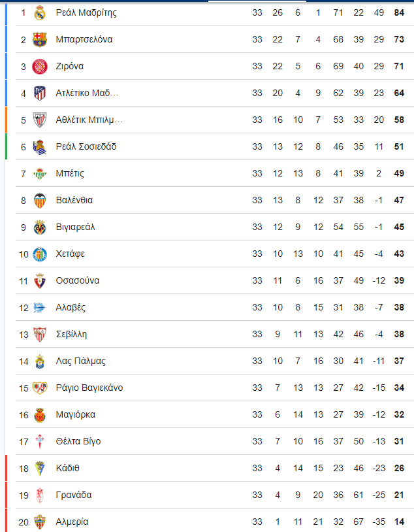Click the Granada crest icon
414x532 pixels.
[40, 495]
